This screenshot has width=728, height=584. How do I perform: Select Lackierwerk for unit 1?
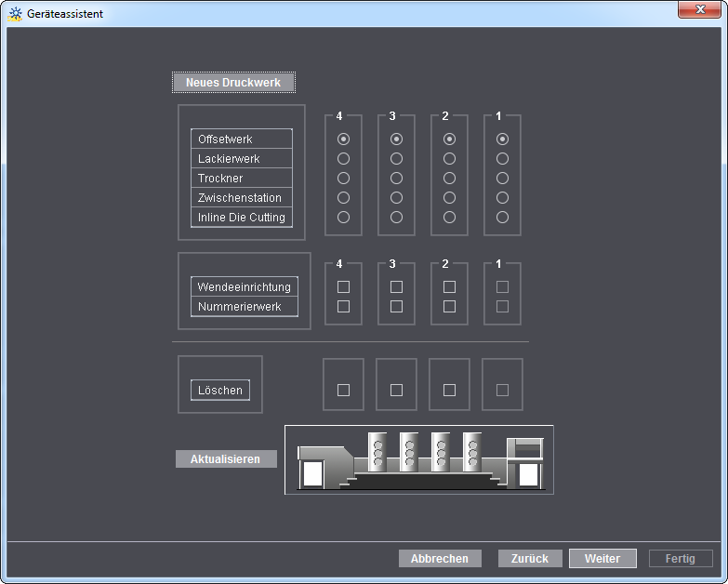(x=502, y=159)
